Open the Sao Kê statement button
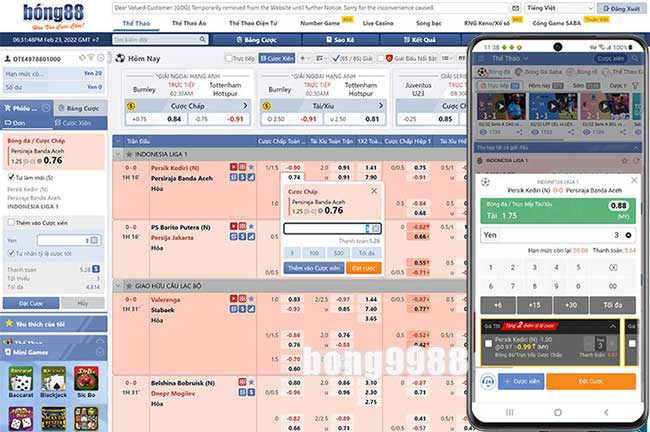 [340, 40]
